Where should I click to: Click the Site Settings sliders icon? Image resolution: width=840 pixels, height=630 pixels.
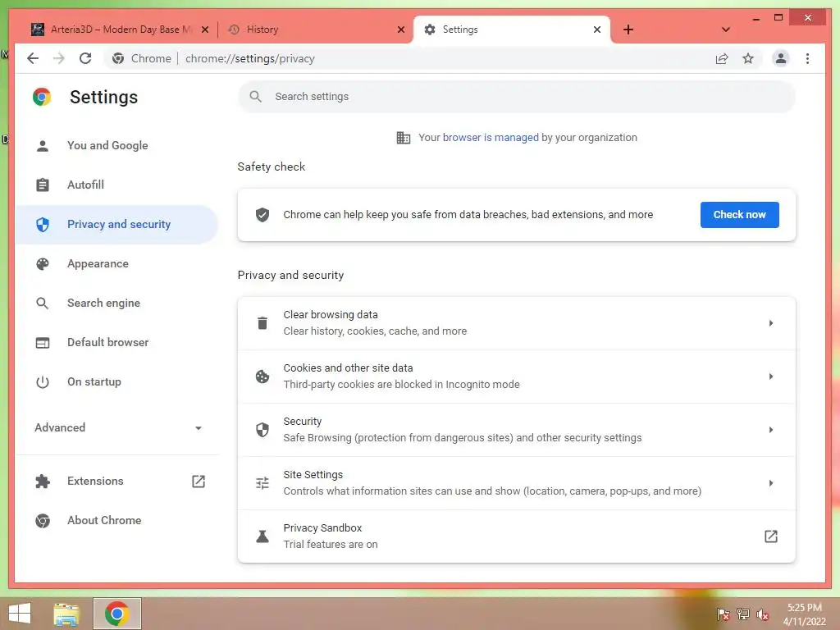coord(262,483)
